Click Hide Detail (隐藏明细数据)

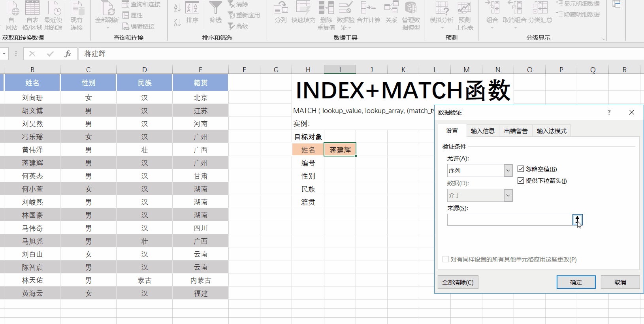pyautogui.click(x=578, y=15)
